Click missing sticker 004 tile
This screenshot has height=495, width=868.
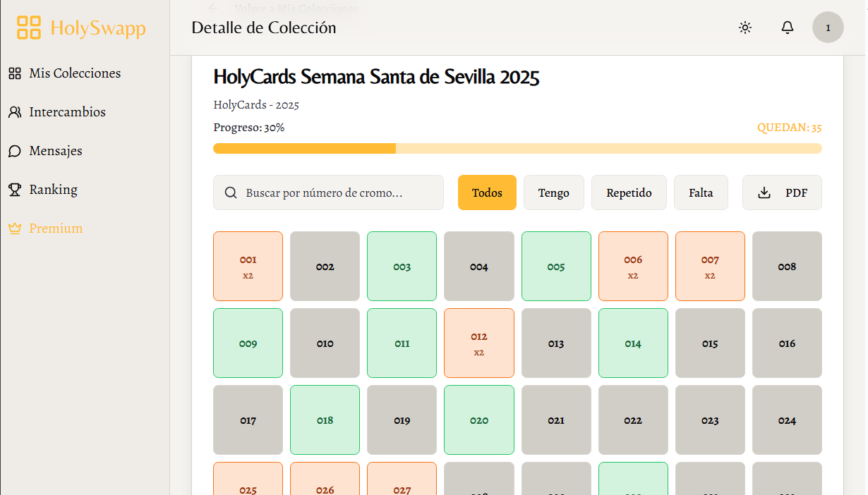[479, 267]
